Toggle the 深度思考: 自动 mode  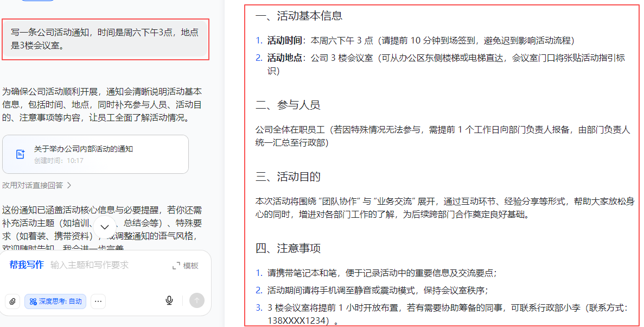coord(55,301)
